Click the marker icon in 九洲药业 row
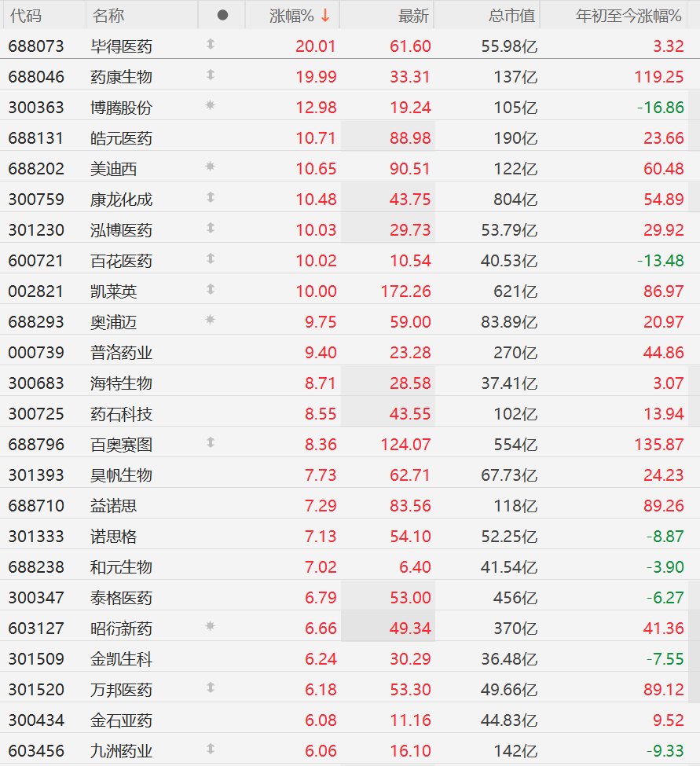700x766 pixels. click(211, 749)
